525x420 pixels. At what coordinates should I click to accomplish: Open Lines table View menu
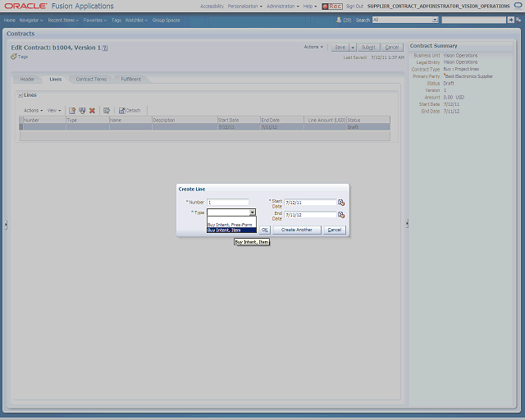click(54, 111)
